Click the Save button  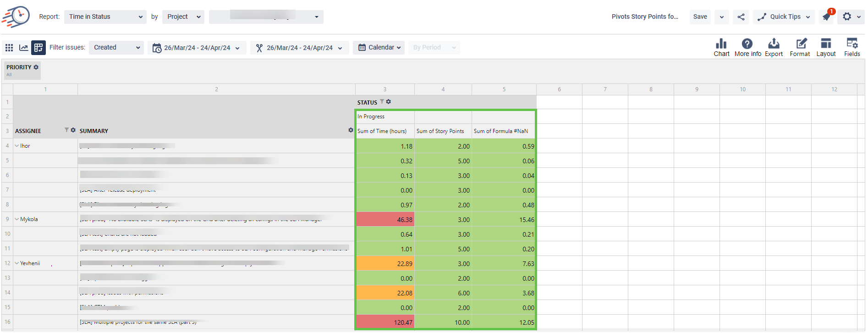[700, 17]
